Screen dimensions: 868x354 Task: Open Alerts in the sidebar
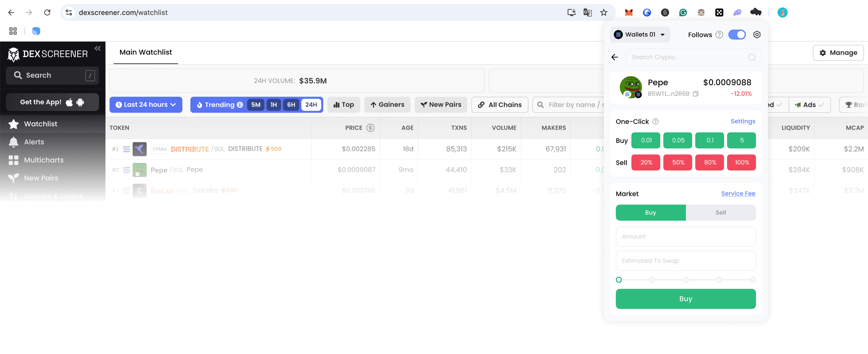(34, 142)
